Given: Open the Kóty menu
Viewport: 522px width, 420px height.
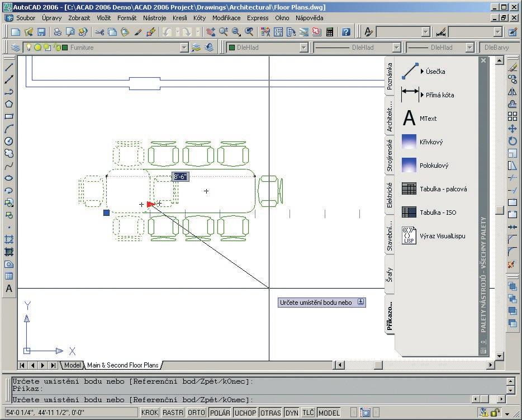Looking at the screenshot, I should coord(200,18).
